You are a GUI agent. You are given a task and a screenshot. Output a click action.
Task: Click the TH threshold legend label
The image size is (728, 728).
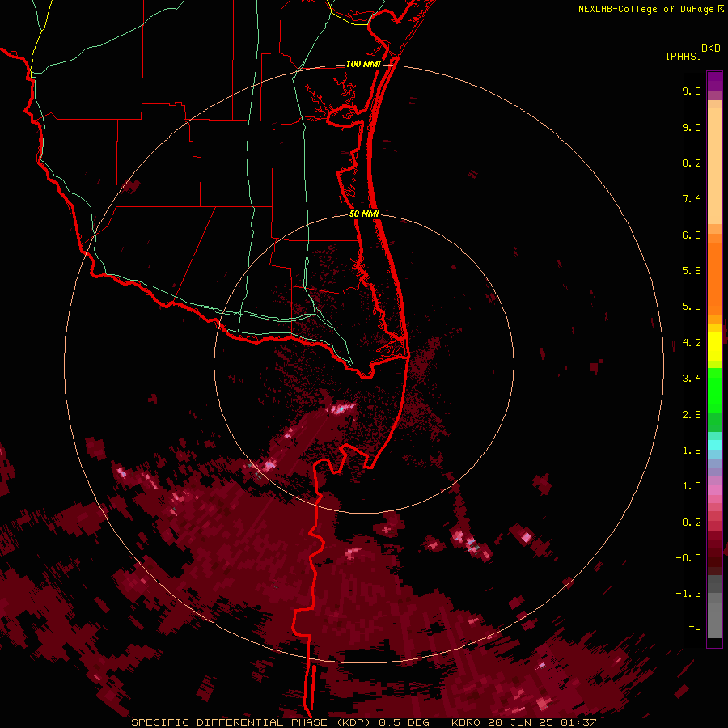coord(695,630)
